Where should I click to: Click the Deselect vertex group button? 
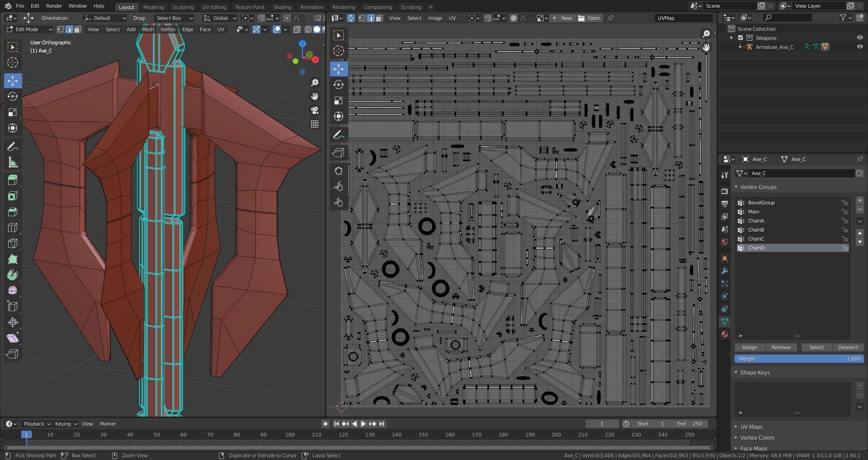click(x=848, y=347)
